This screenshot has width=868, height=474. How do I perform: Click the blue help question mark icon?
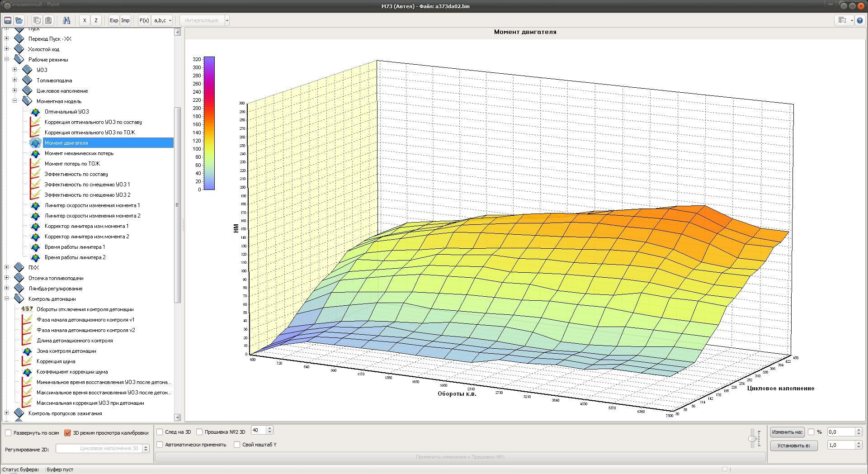point(860,20)
